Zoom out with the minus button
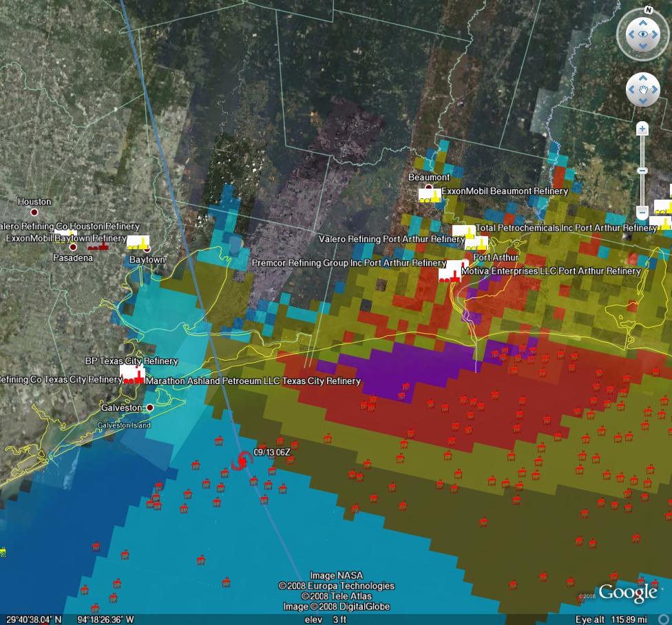This screenshot has width=672, height=625. pyautogui.click(x=642, y=211)
